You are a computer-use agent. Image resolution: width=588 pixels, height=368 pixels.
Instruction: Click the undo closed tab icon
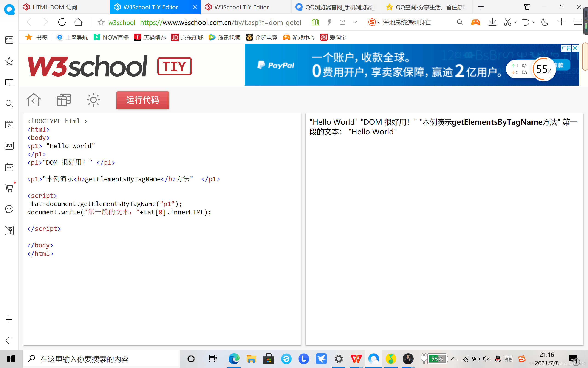[x=526, y=22]
